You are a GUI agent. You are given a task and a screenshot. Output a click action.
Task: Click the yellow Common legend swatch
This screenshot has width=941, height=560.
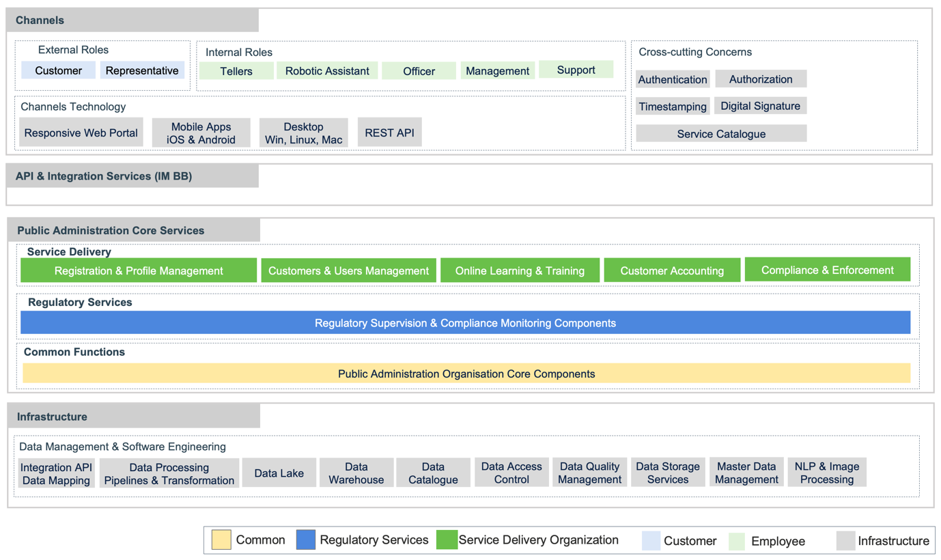coord(221,540)
